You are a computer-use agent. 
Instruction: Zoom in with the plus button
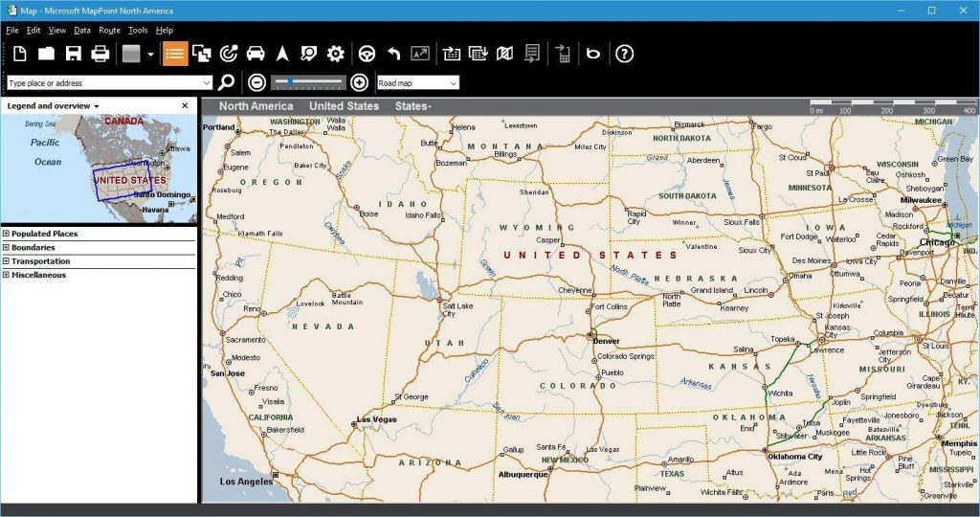click(360, 82)
